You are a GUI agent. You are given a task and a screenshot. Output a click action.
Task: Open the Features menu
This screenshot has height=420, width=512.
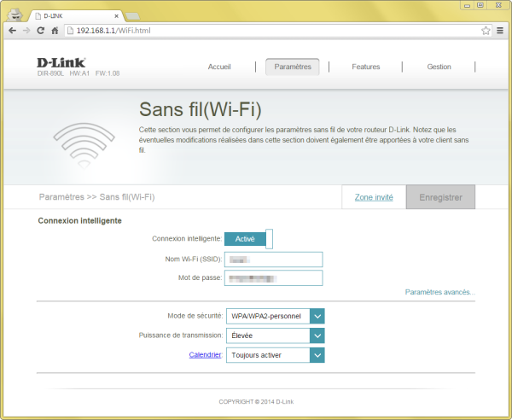click(365, 67)
